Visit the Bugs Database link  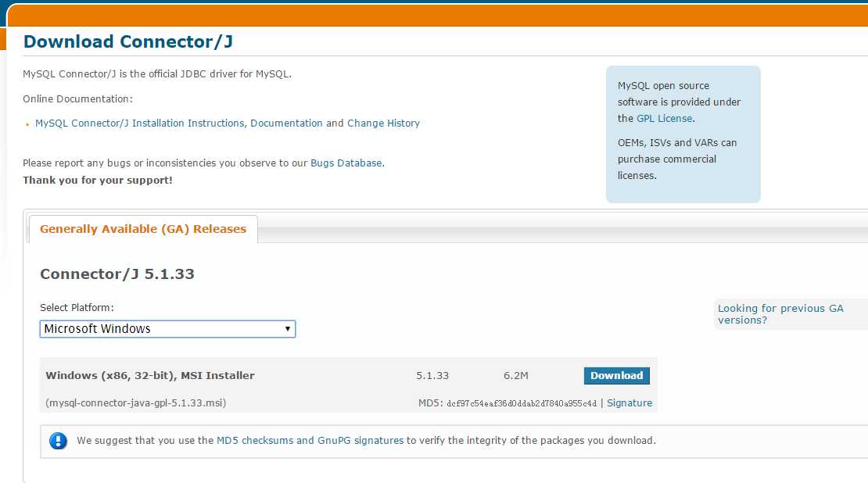point(346,163)
